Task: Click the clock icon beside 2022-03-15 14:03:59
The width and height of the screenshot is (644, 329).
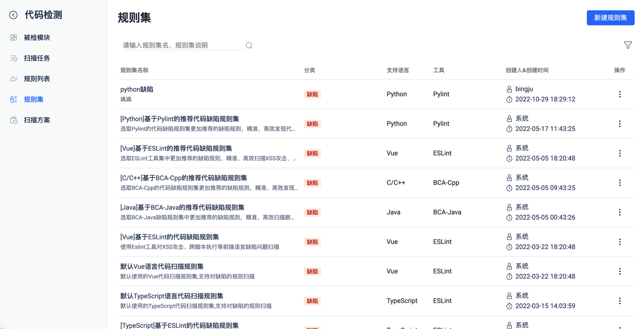Action: tap(509, 306)
